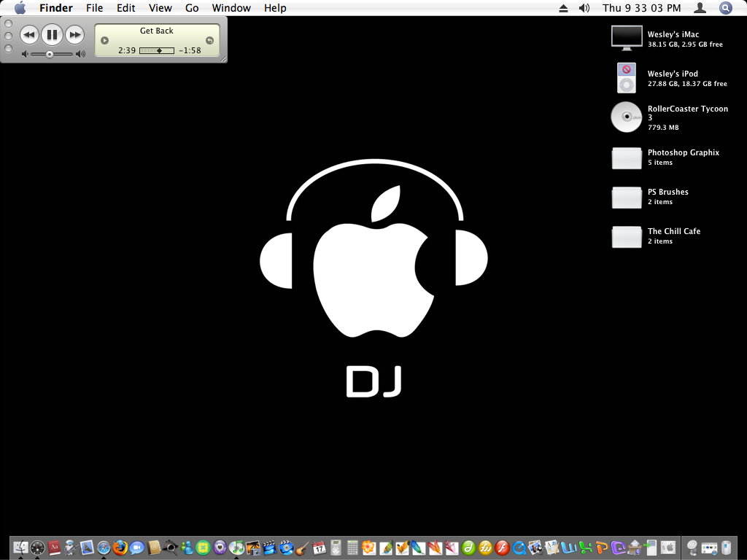Select the Photoshop Graphix folder
This screenshot has height=560, width=747.
[627, 158]
